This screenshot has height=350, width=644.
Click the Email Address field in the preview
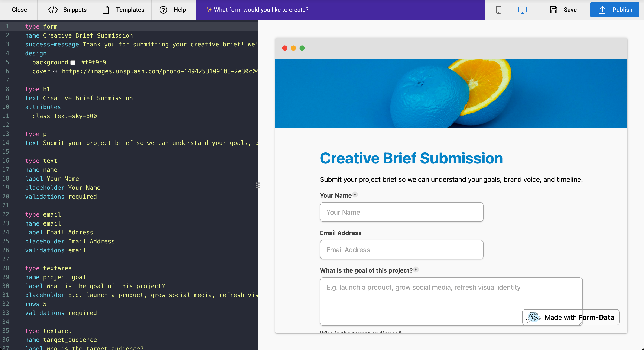click(x=401, y=250)
